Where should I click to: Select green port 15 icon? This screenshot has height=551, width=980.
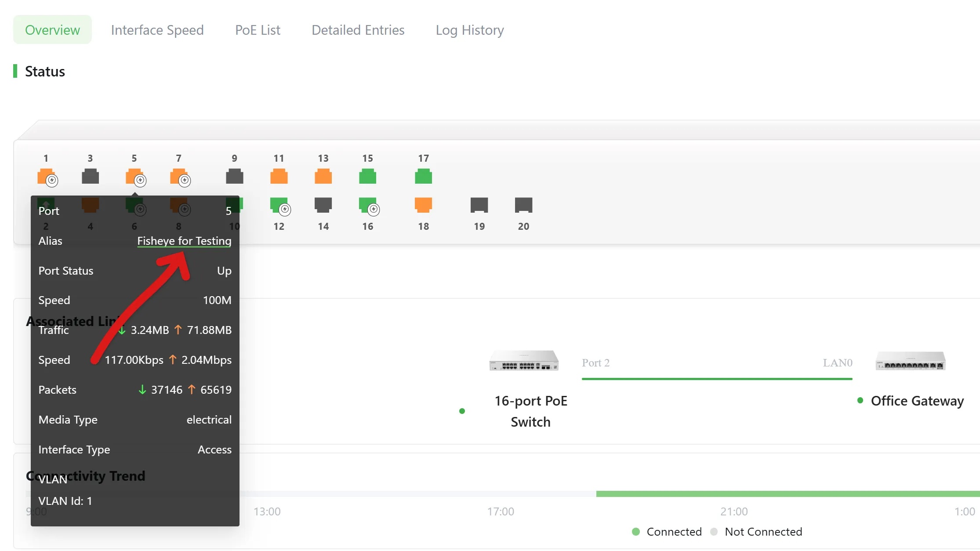coord(367,176)
